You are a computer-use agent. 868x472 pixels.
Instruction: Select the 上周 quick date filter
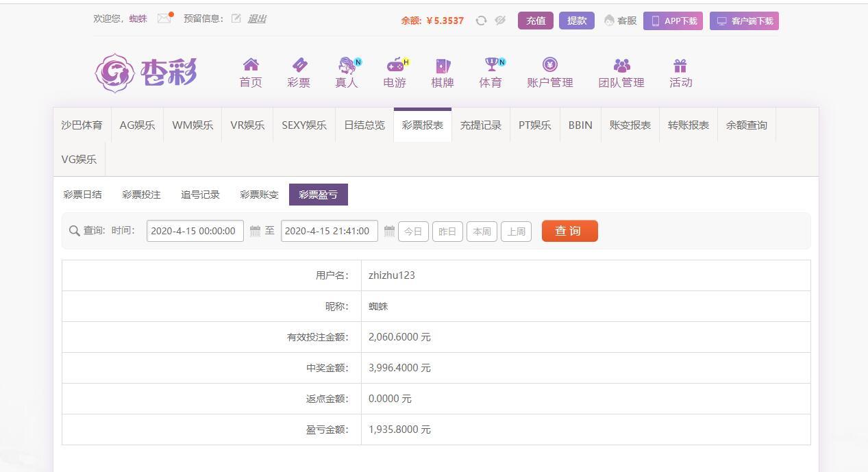pos(516,232)
